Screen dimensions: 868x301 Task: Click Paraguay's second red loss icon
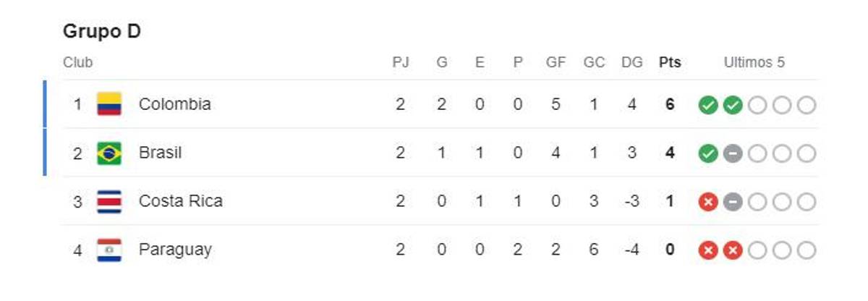click(733, 250)
